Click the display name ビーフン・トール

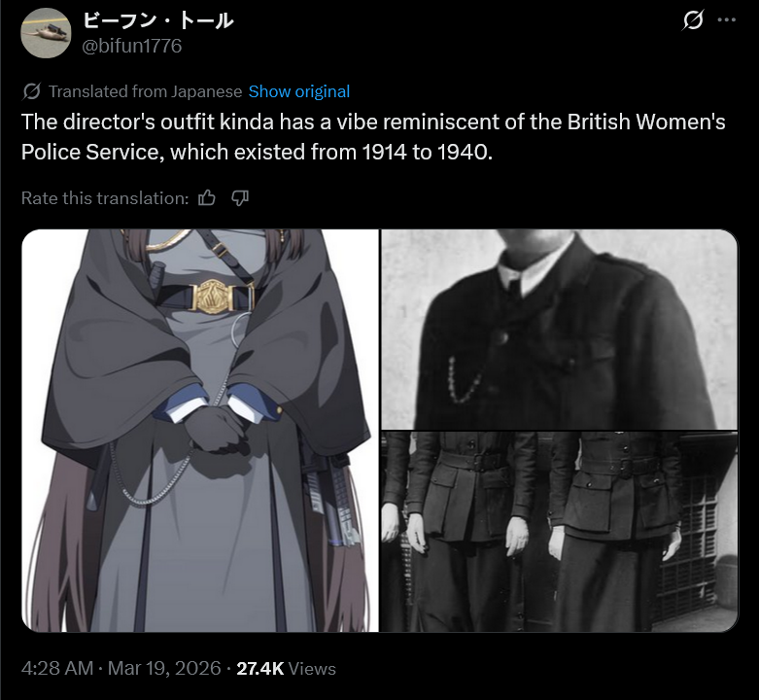pos(157,20)
